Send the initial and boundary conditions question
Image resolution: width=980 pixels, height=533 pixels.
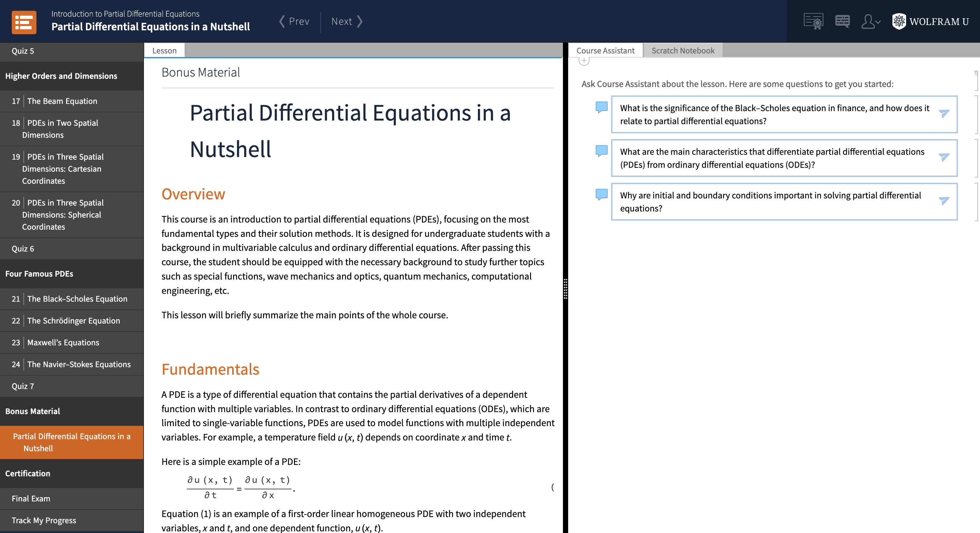(x=944, y=200)
